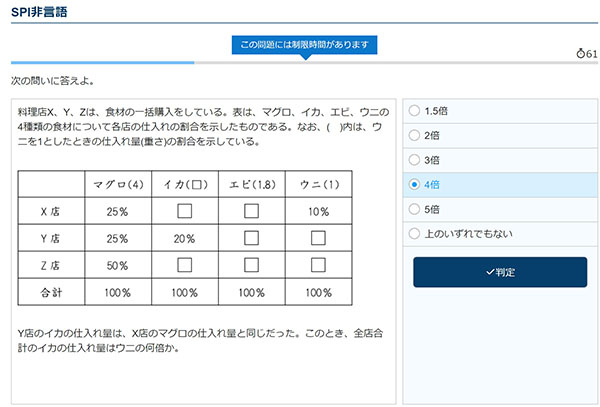The image size is (600, 407).
Task: Click the blank box for Z店 ウニ
Action: (318, 265)
